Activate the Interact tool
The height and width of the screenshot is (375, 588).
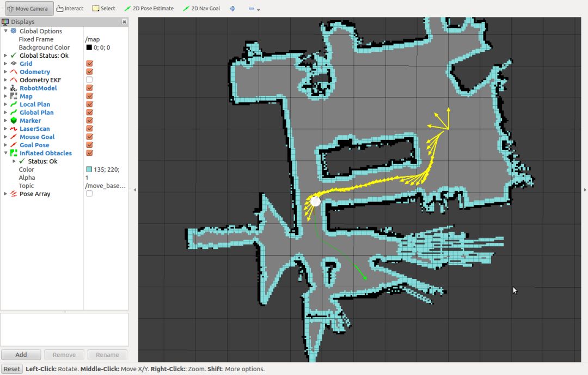70,9
